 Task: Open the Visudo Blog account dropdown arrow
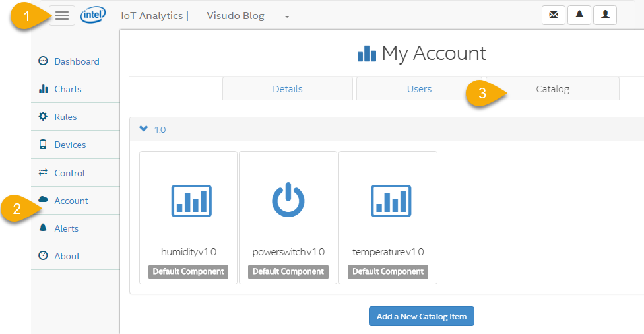[x=287, y=17]
